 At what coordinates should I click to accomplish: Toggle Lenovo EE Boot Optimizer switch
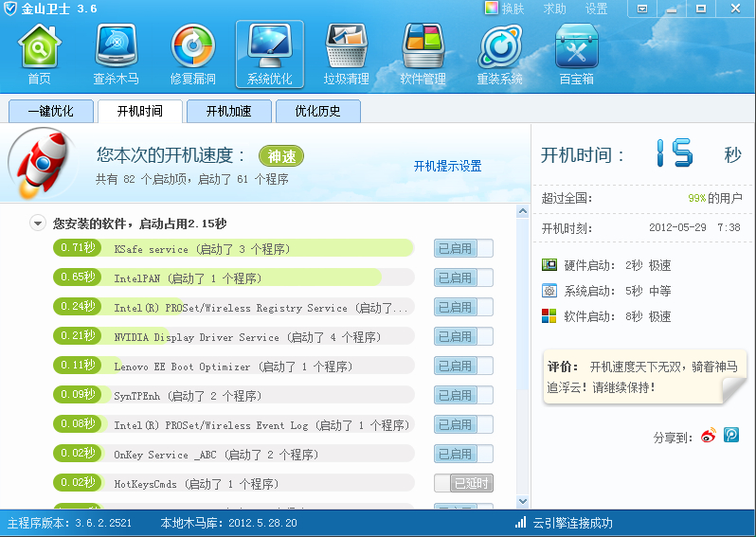tap(463, 366)
